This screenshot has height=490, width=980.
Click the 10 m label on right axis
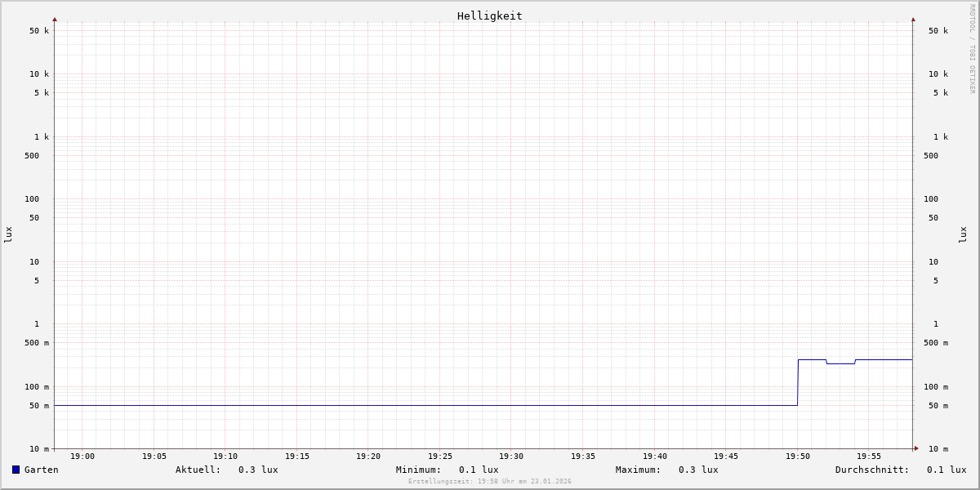pyautogui.click(x=938, y=449)
